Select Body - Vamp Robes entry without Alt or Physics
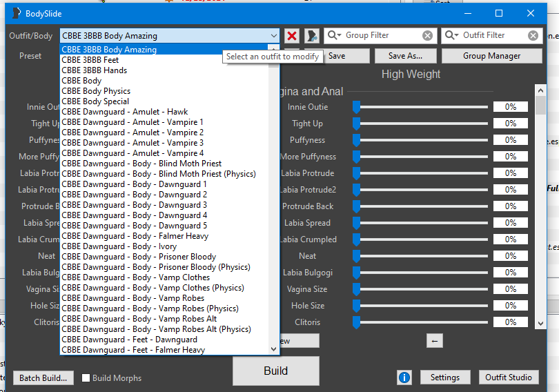This screenshot has width=559, height=392. click(164, 297)
